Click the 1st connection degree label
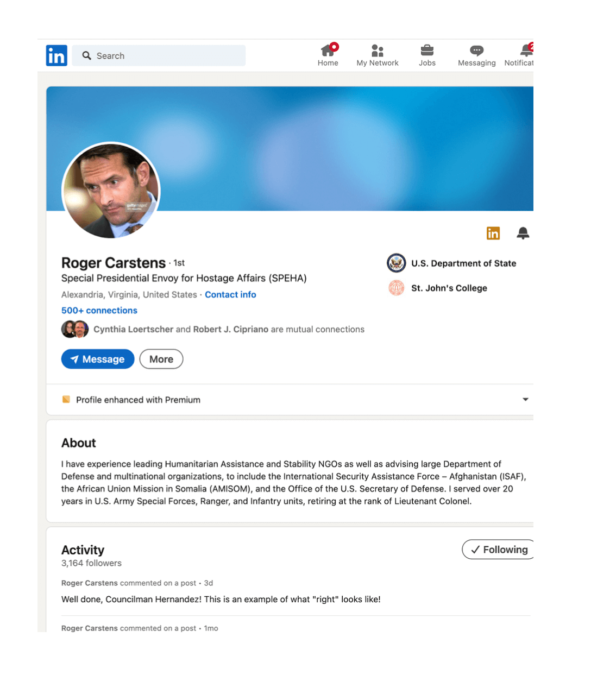616x694 pixels. tap(179, 263)
